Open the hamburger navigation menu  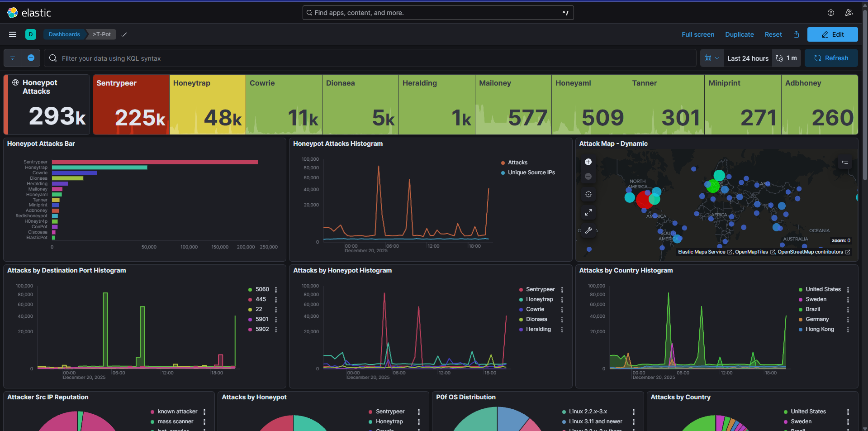[x=13, y=34]
